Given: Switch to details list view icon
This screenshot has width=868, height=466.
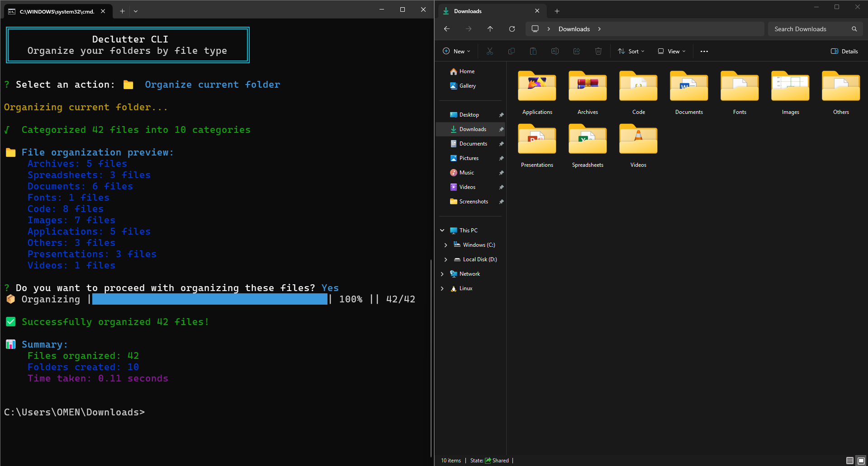Looking at the screenshot, I should (x=850, y=461).
